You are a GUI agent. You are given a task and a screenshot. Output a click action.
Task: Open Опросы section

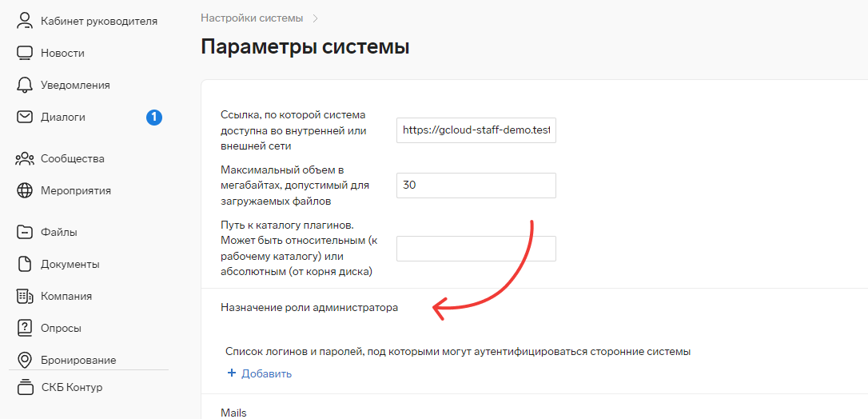click(x=61, y=328)
